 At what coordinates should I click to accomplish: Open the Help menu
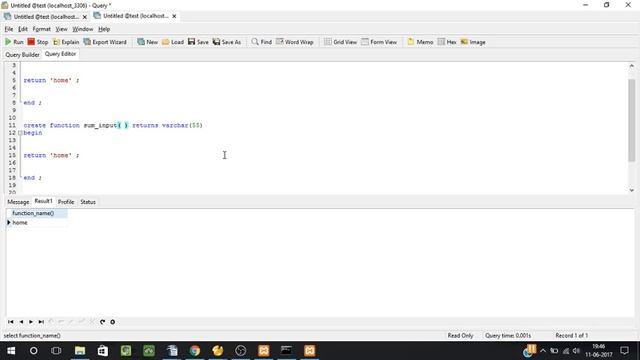click(x=104, y=29)
